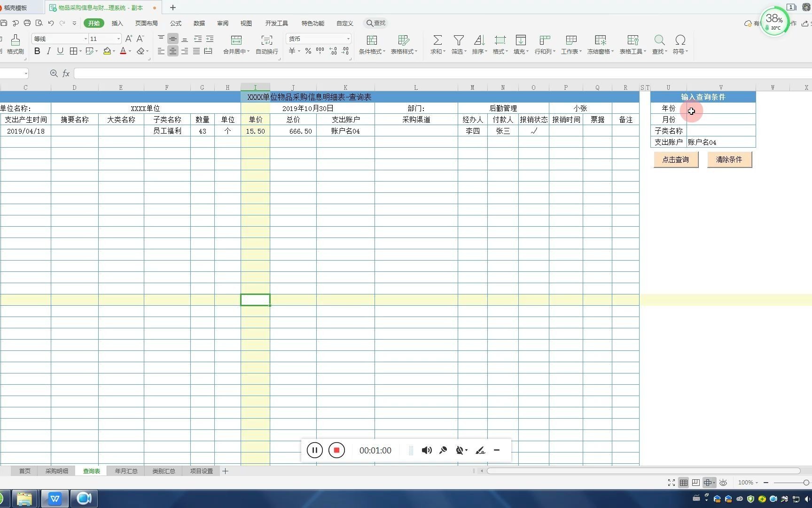Screen dimensions: 812x508
Task: Align text center horizontally
Action: (x=173, y=51)
